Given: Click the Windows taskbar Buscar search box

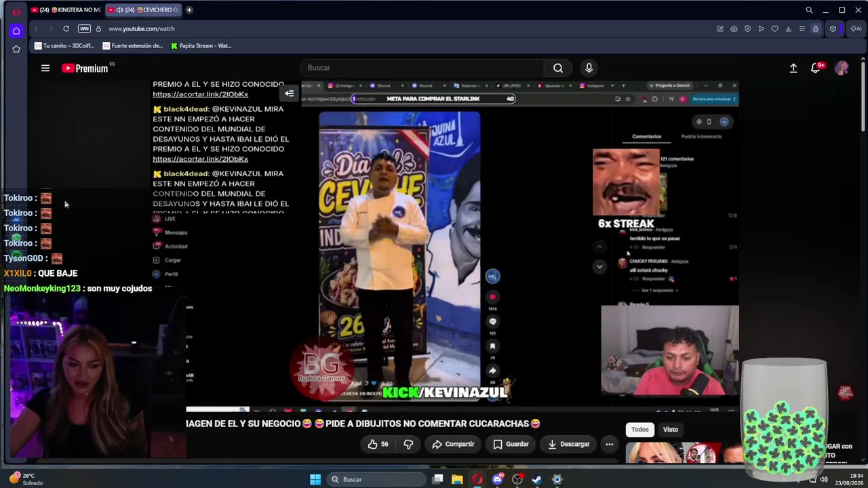Looking at the screenshot, I should coord(376,479).
